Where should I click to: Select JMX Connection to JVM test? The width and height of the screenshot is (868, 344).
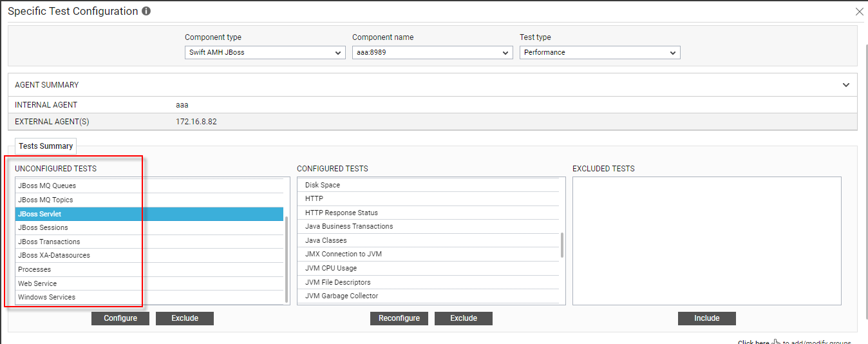428,254
